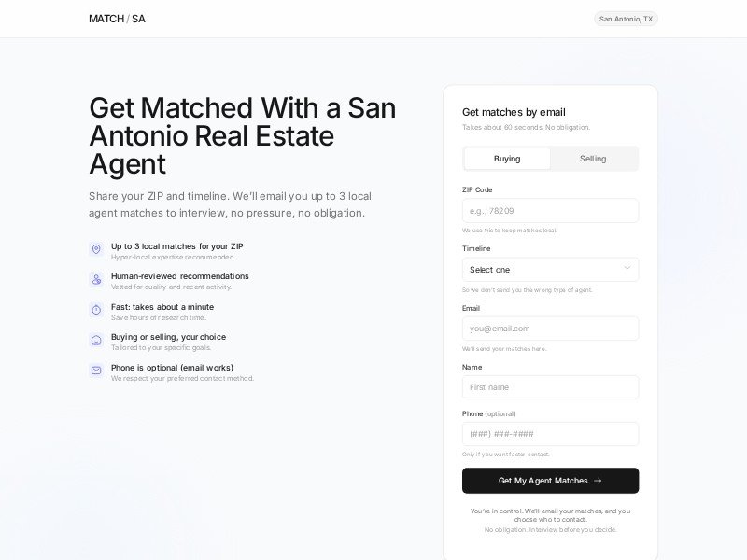Click the Email input field
The image size is (747, 560).
pyautogui.click(x=550, y=329)
